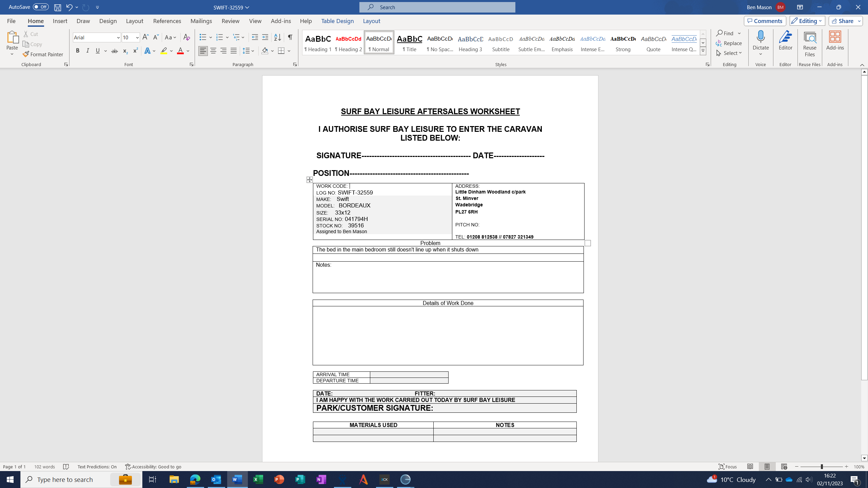Click Replace in Editing group

(729, 43)
